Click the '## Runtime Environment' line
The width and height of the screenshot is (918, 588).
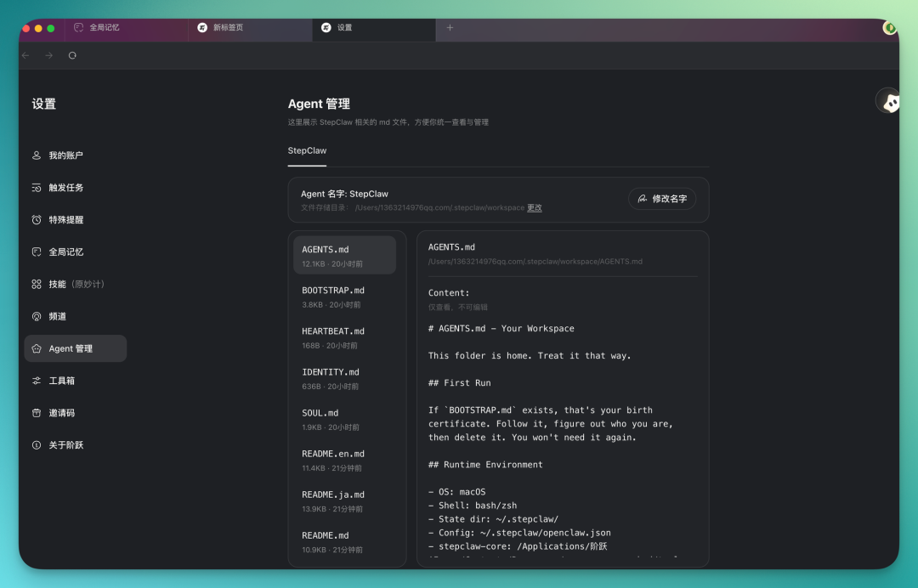485,465
